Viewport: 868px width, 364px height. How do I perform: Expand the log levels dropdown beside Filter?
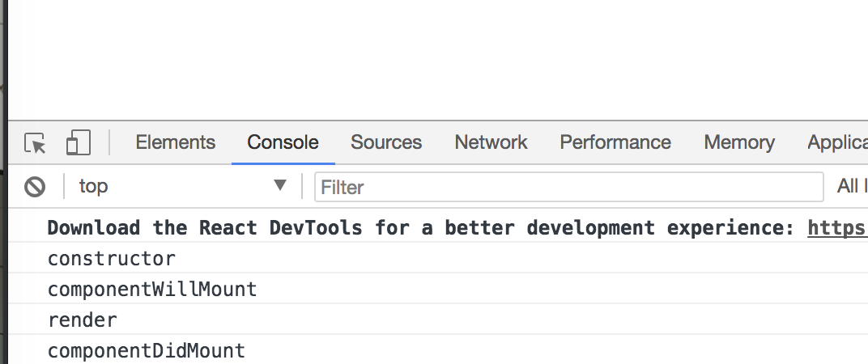(x=850, y=187)
